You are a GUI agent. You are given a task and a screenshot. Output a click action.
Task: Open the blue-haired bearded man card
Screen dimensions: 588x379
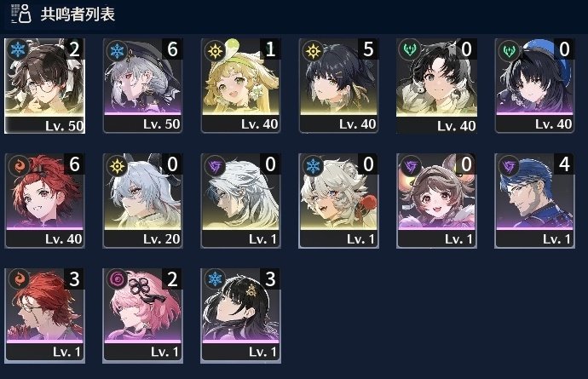click(534, 200)
